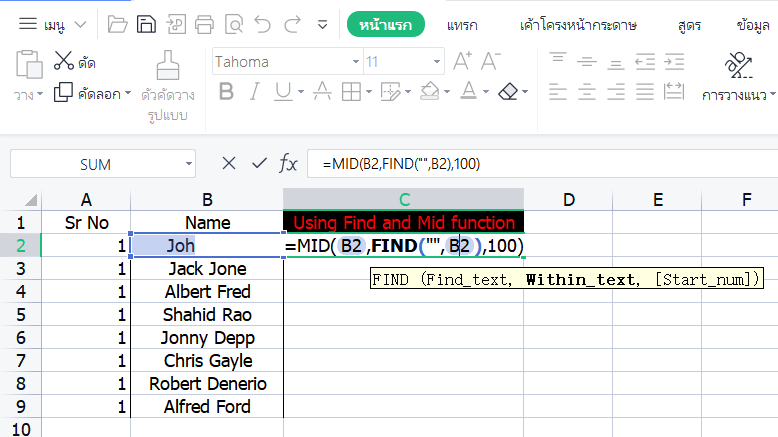Image resolution: width=778 pixels, height=437 pixels.
Task: Click the Font Color A icon
Action: [x=468, y=91]
